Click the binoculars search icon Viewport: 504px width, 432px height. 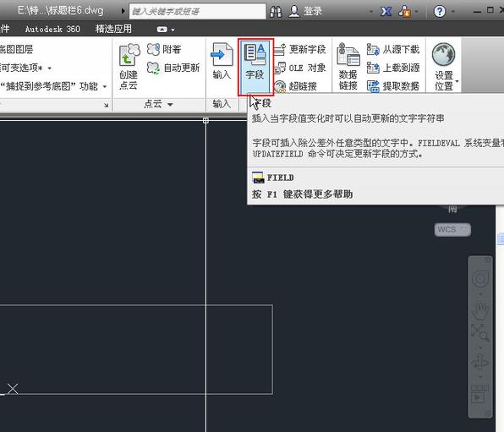[276, 12]
